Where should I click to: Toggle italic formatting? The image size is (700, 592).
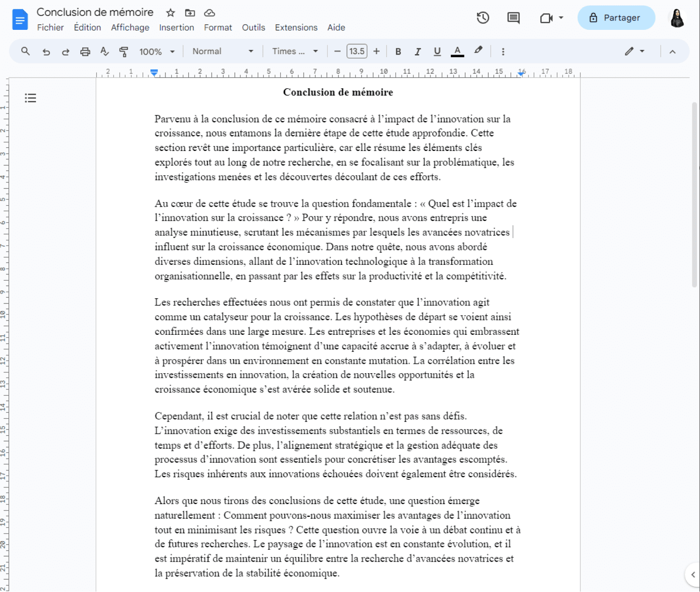tap(417, 51)
